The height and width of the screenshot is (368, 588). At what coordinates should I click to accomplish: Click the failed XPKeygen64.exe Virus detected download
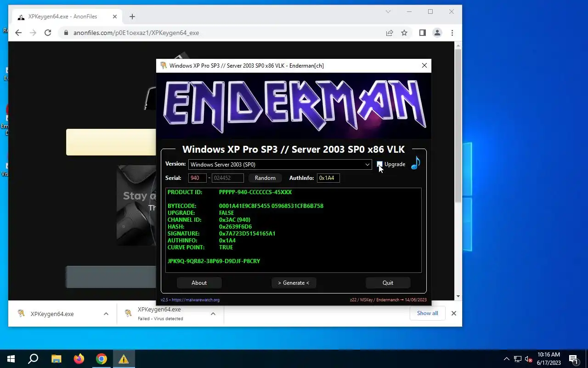(161, 314)
